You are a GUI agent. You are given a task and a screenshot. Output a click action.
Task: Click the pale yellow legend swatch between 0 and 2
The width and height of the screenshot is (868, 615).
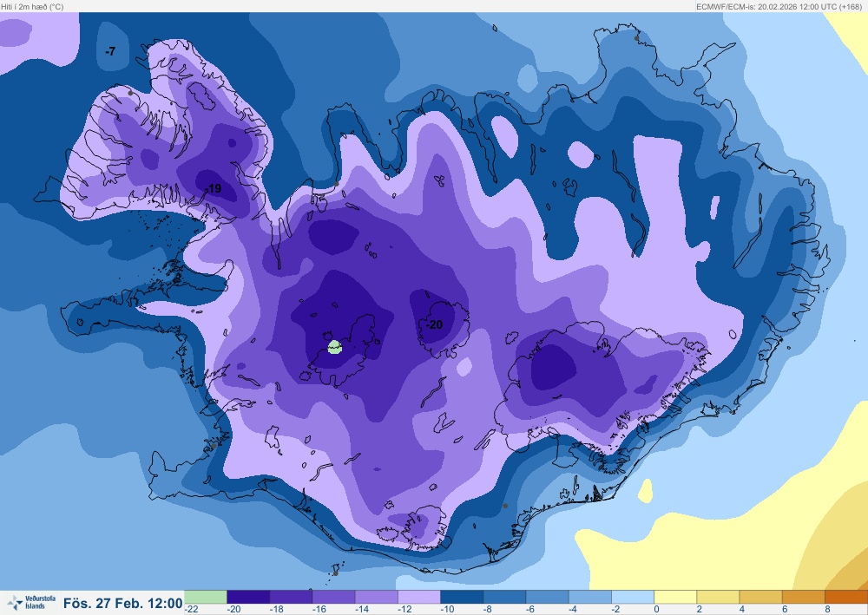click(x=675, y=597)
